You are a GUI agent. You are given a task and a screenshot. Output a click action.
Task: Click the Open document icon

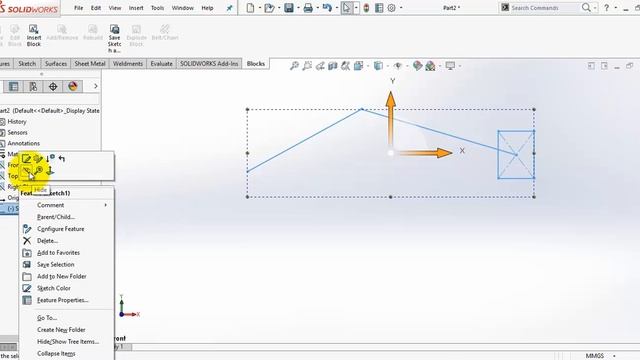[269, 8]
